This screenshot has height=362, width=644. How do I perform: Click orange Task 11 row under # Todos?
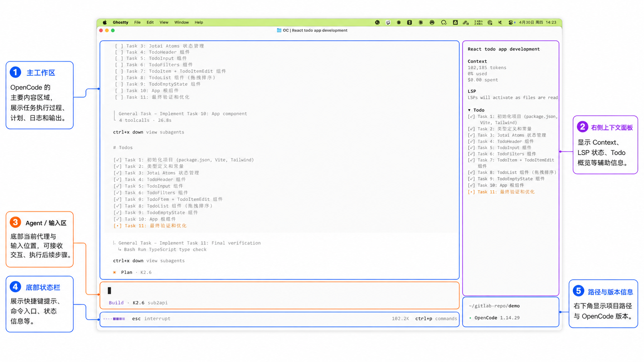(150, 226)
